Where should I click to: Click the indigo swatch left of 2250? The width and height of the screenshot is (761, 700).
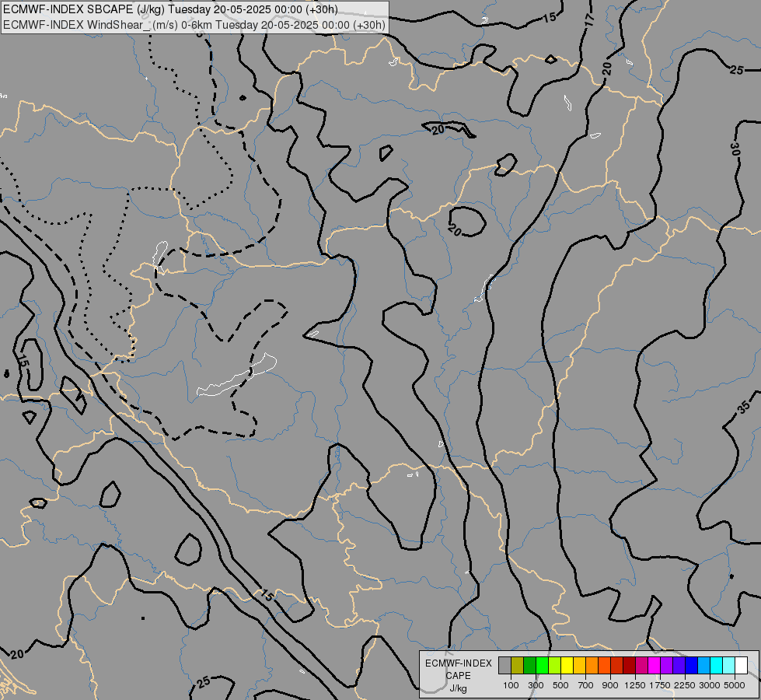(679, 665)
